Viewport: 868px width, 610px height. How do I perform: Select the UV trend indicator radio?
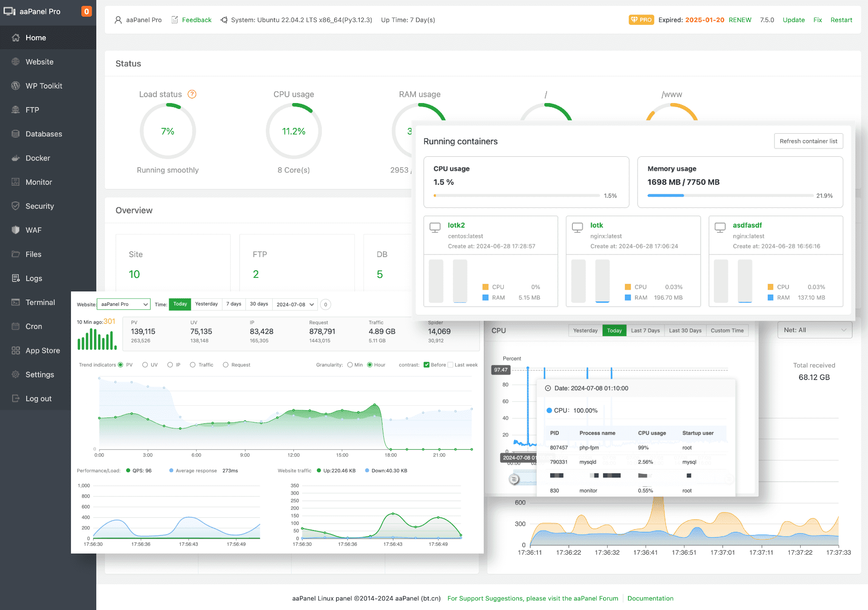145,365
